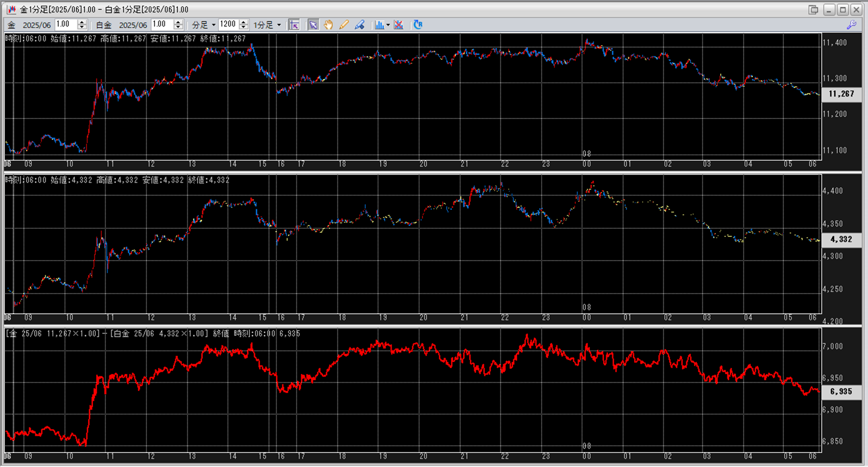Increase the 金 multiplier stepper value
Viewport: 868px width, 467px height.
[82, 22]
